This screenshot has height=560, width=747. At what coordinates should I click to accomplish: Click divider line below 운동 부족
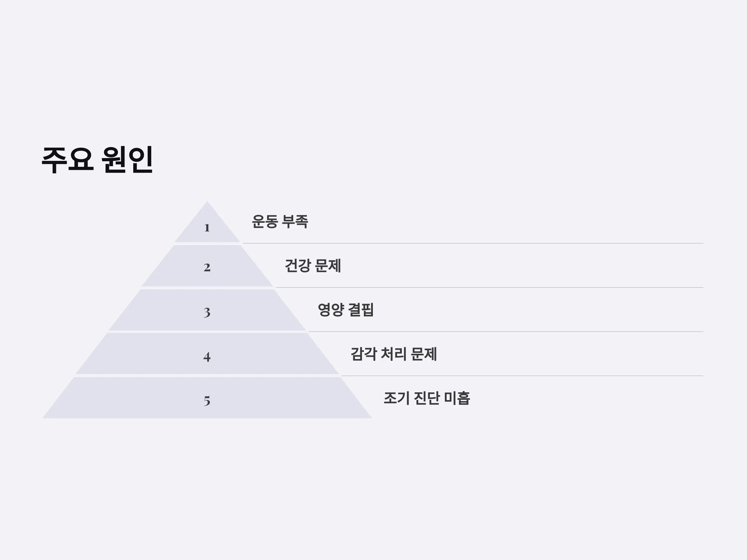click(x=473, y=243)
